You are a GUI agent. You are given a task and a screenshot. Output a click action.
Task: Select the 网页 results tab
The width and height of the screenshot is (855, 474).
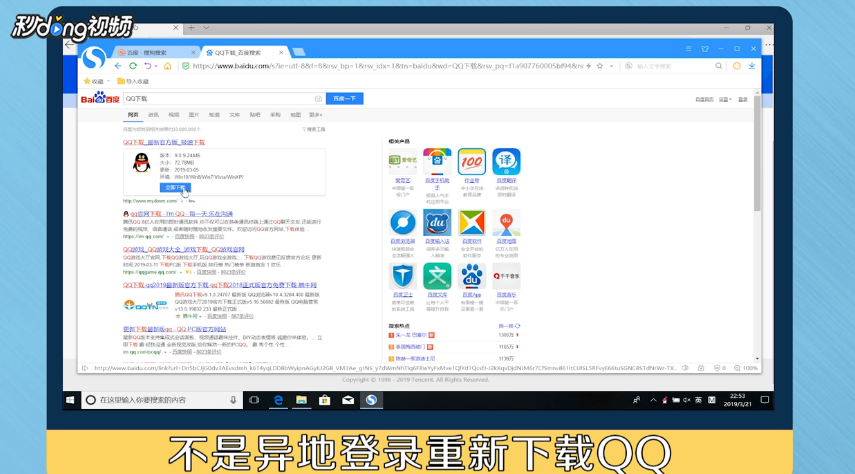coord(133,115)
